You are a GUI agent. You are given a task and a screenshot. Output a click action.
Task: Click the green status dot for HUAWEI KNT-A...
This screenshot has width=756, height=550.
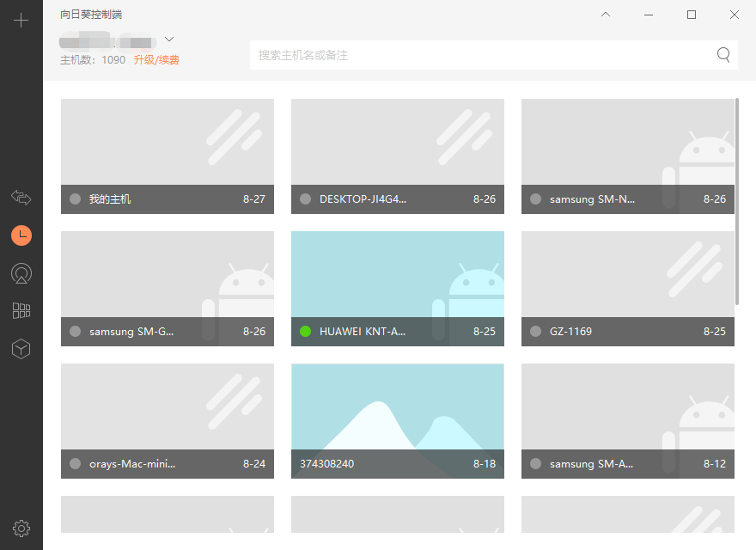(x=305, y=332)
